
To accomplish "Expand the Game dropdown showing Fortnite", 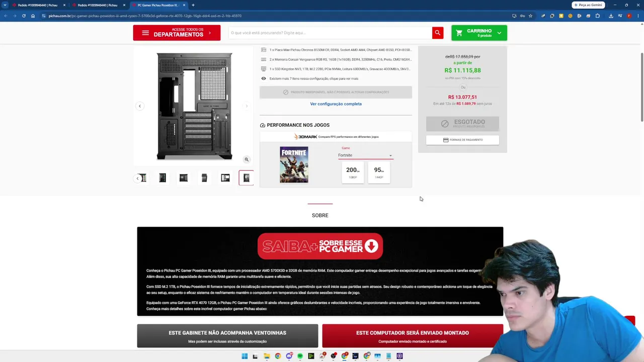I will point(365,155).
